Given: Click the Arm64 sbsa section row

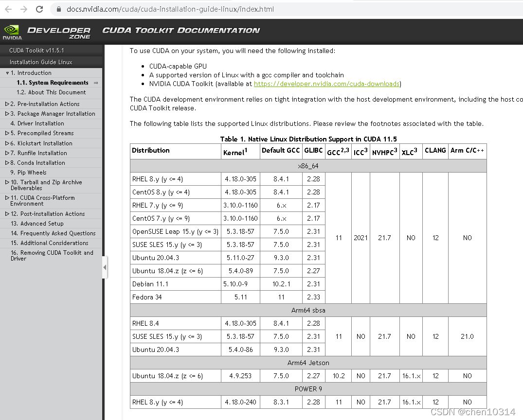Looking at the screenshot, I should [308, 310].
